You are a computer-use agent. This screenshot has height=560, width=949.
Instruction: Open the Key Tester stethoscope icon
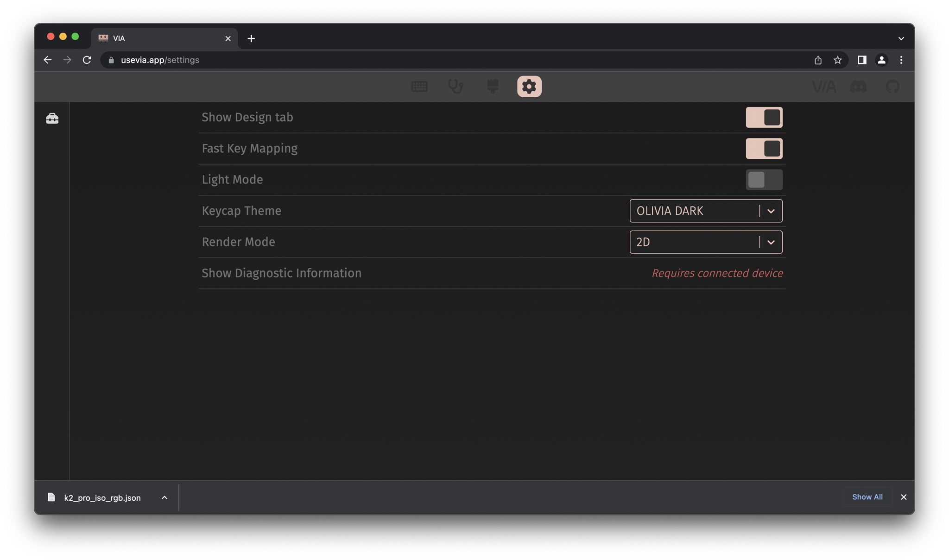456,87
